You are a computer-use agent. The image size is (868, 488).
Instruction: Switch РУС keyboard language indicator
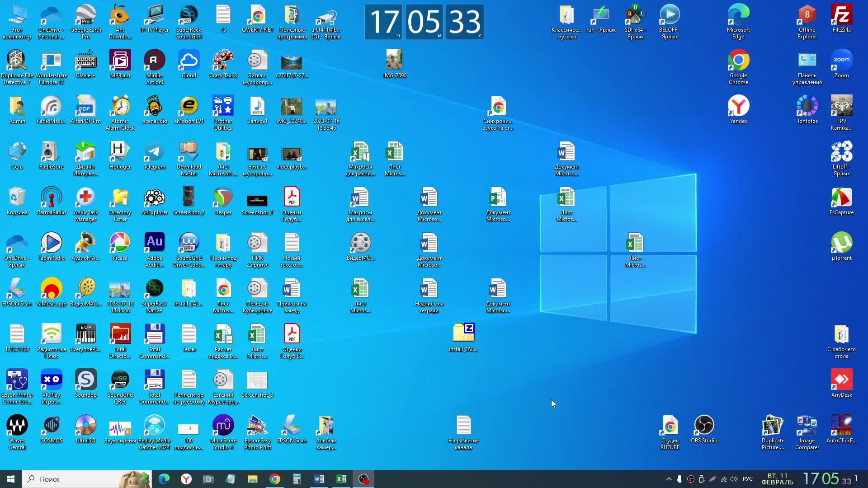point(748,479)
